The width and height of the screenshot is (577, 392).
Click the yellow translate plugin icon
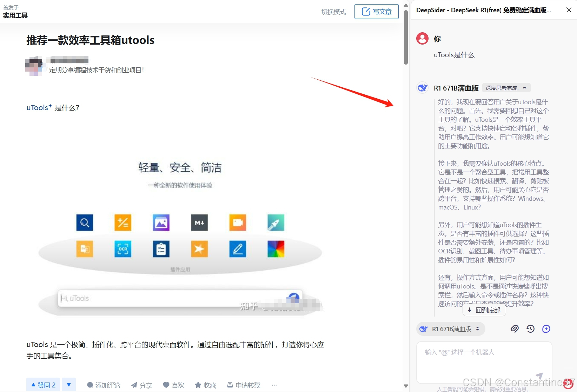tap(85, 249)
